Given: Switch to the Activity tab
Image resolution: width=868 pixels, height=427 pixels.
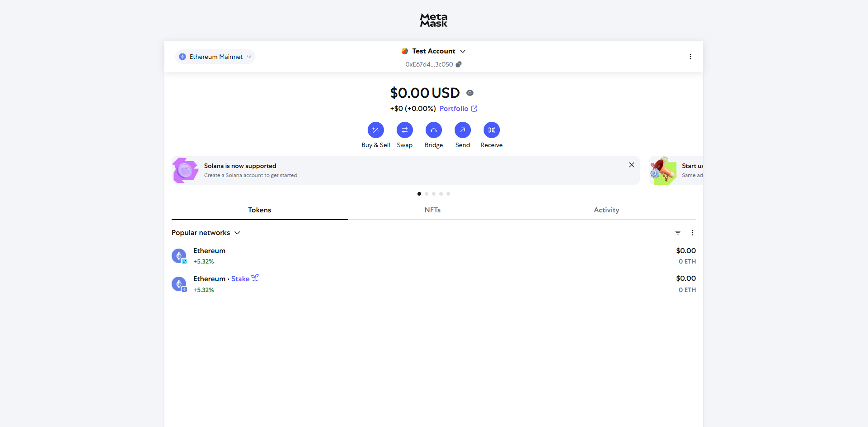Looking at the screenshot, I should point(606,210).
